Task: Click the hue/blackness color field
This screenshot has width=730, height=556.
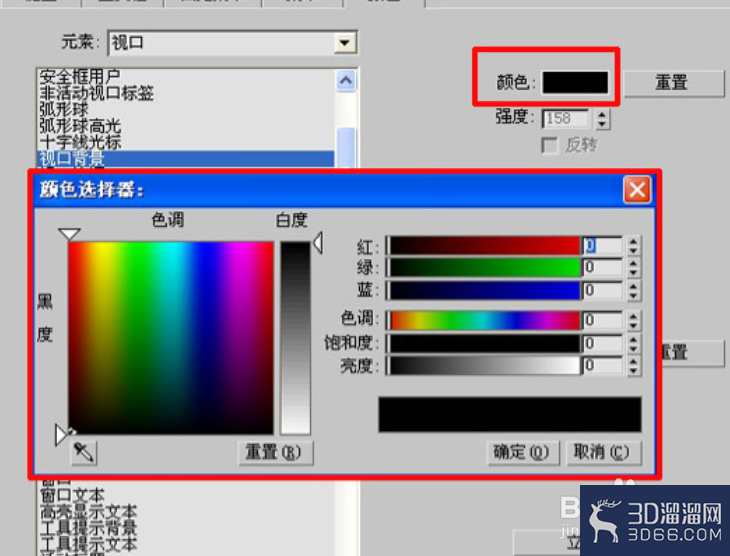Action: pos(171,338)
